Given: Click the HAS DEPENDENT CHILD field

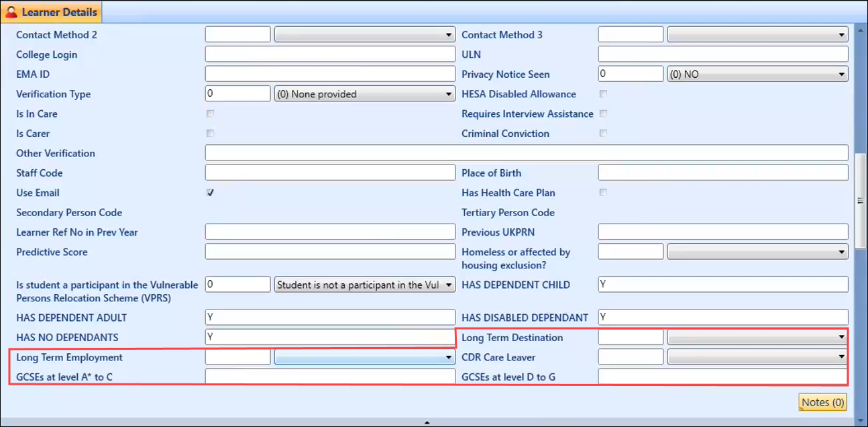Looking at the screenshot, I should [x=723, y=285].
